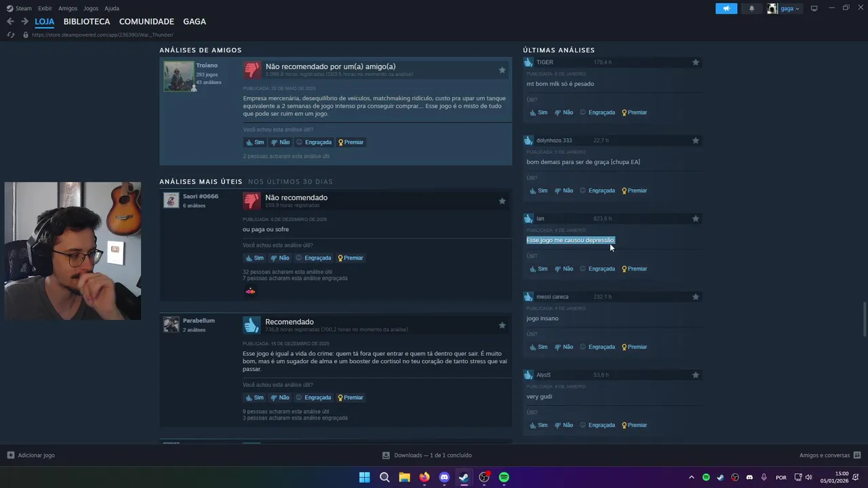Image resolution: width=868 pixels, height=488 pixels.
Task: Award Troiano's review with Premiar
Action: pos(351,142)
